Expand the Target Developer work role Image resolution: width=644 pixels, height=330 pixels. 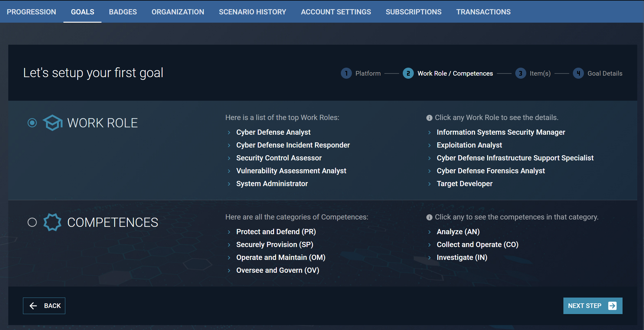(430, 184)
